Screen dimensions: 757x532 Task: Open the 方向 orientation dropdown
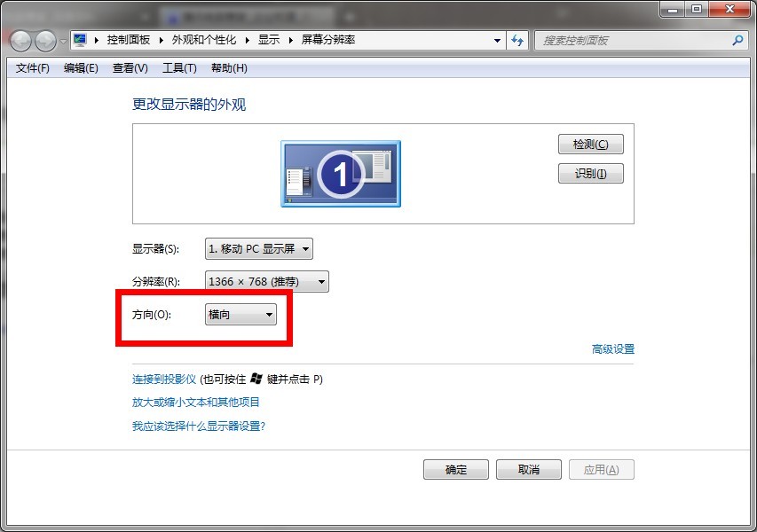click(x=241, y=315)
